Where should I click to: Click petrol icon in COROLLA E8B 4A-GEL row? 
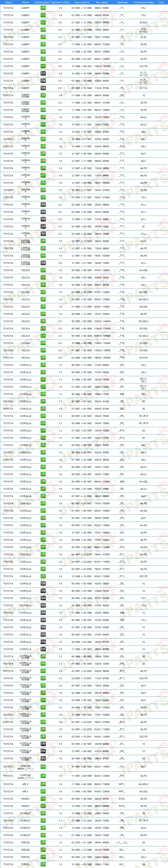coord(43,482)
